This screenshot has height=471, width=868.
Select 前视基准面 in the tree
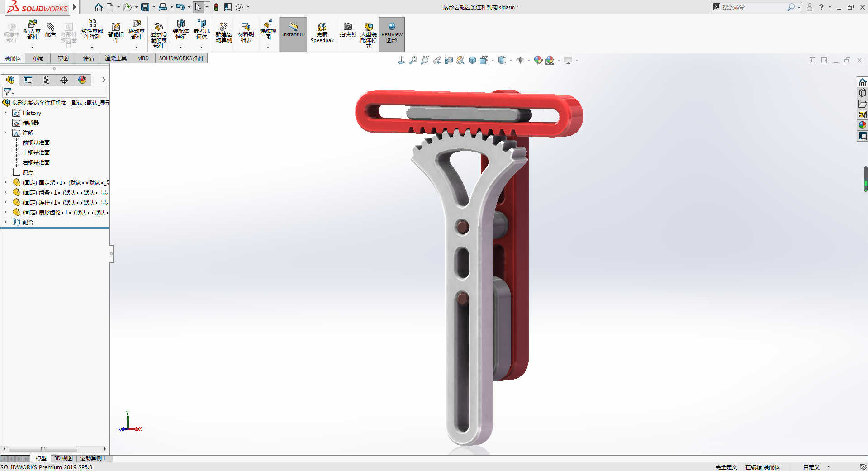[31, 143]
